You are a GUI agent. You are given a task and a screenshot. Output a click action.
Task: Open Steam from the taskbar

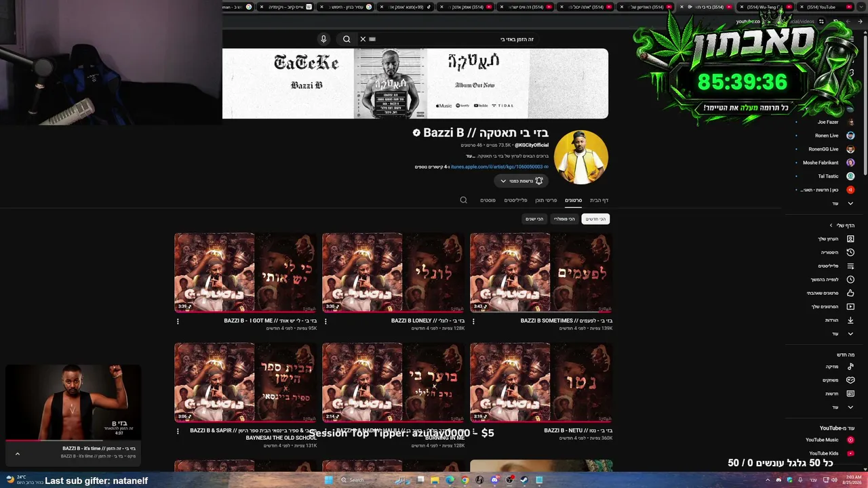tap(524, 480)
